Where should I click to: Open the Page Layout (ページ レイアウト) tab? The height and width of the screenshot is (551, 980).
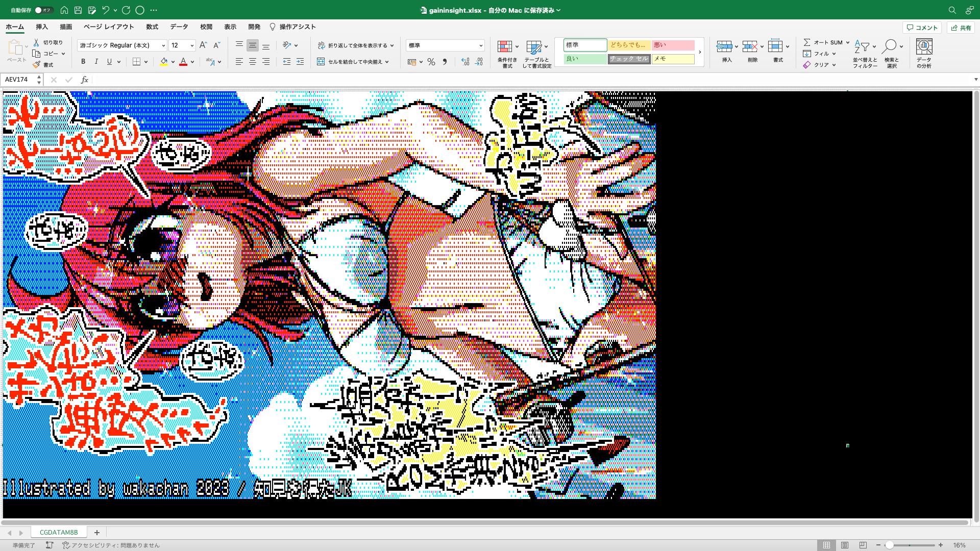(109, 27)
